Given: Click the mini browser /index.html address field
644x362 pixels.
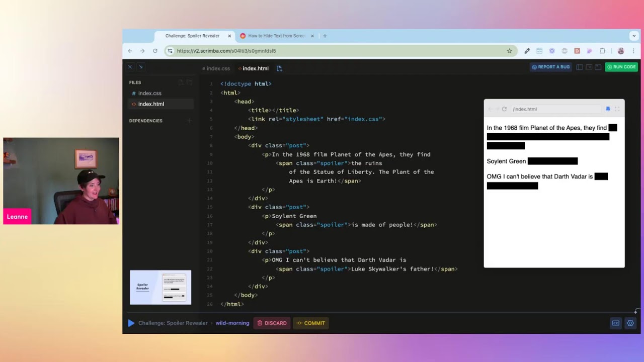Looking at the screenshot, I should click(x=556, y=109).
